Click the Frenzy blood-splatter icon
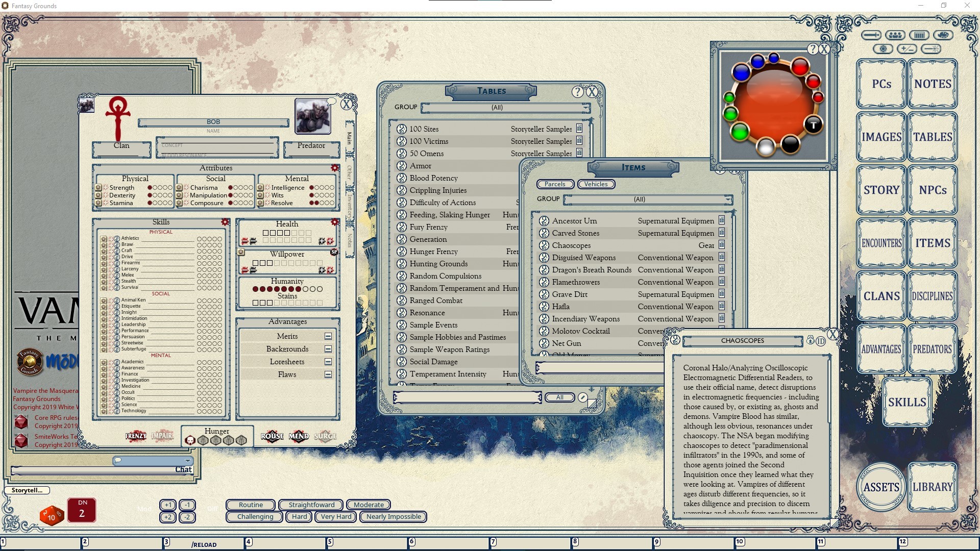 click(136, 436)
